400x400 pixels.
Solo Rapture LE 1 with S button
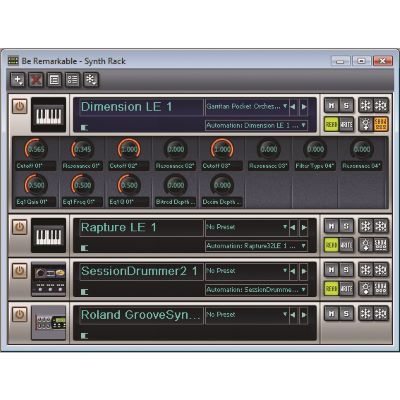point(346,226)
